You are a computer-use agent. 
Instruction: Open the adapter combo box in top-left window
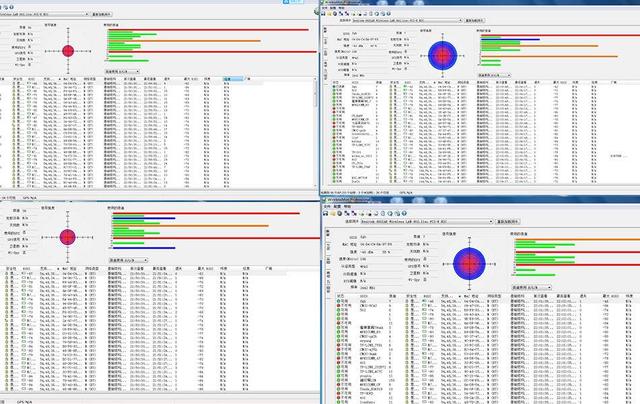44,14
